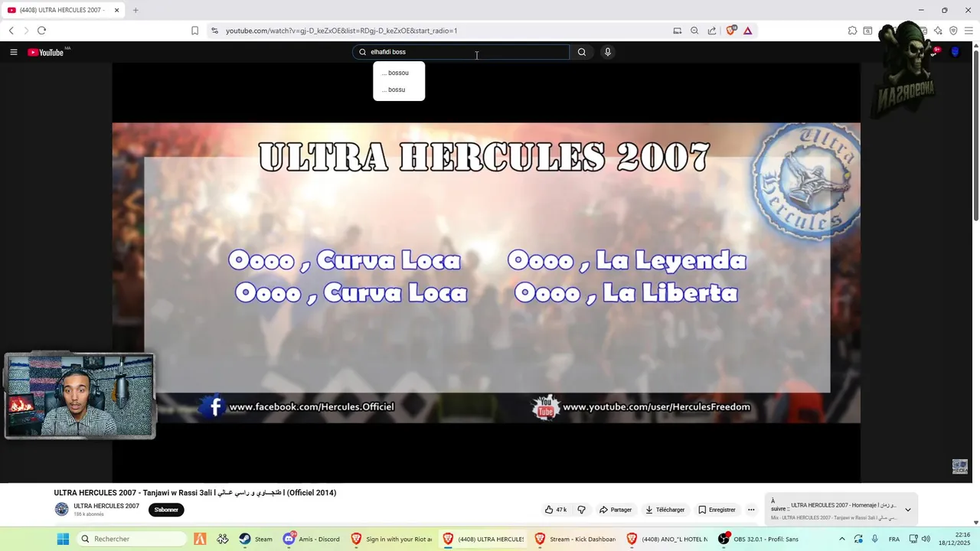This screenshot has height=551, width=980.
Task: Open Leo AI sparkle icon
Action: tap(938, 31)
